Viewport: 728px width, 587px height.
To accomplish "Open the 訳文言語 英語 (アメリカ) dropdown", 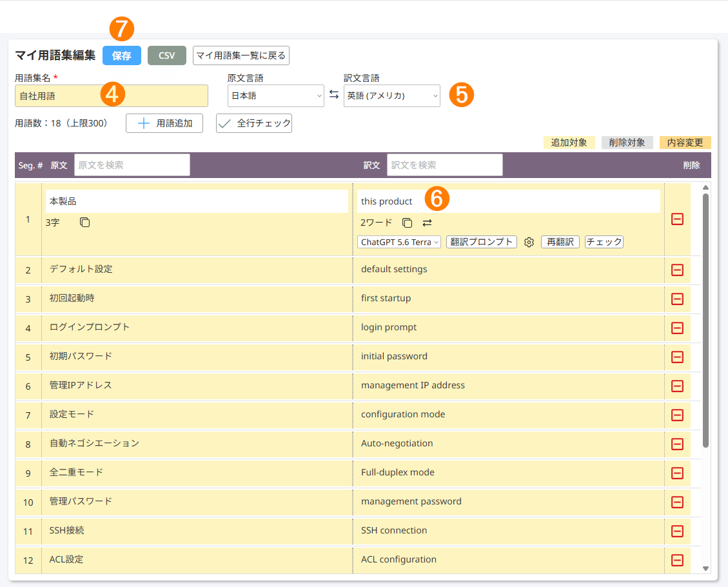I will coord(392,95).
